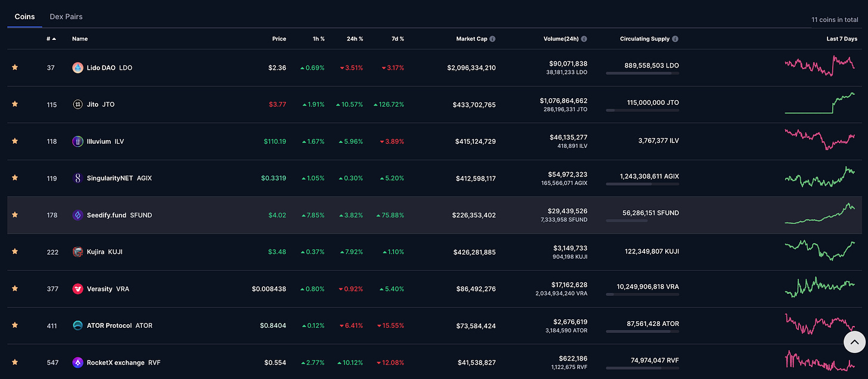Toggle watchlist star for Kujira

pos(15,251)
